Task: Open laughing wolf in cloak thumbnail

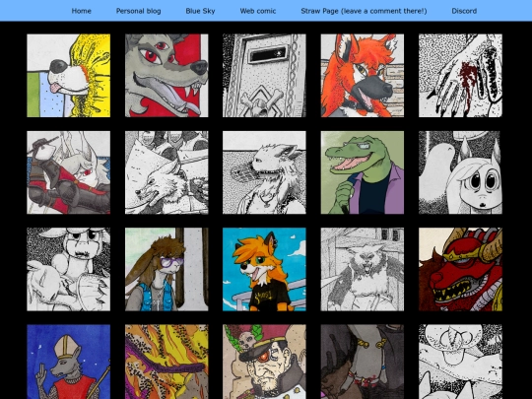Action: [363, 269]
